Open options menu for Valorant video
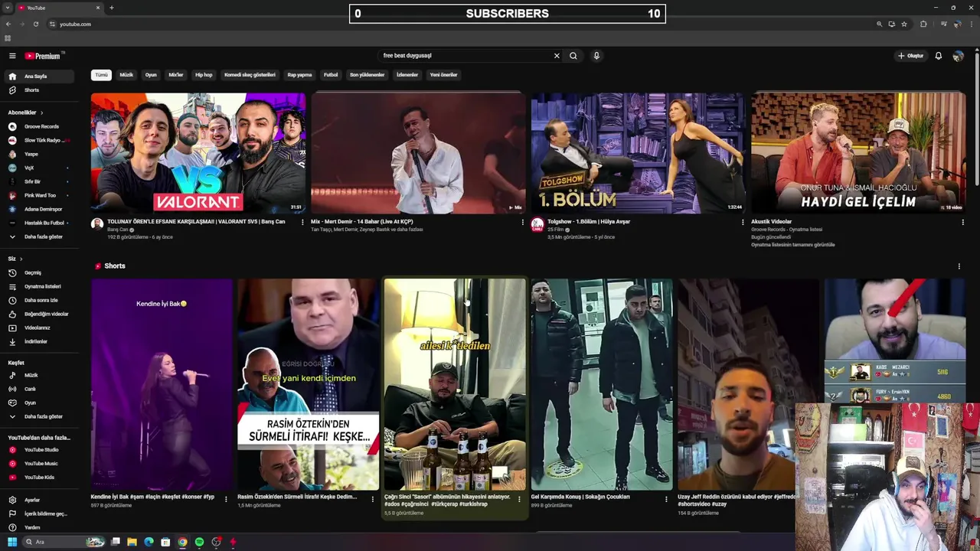Viewport: 980px width, 551px height. click(x=302, y=222)
